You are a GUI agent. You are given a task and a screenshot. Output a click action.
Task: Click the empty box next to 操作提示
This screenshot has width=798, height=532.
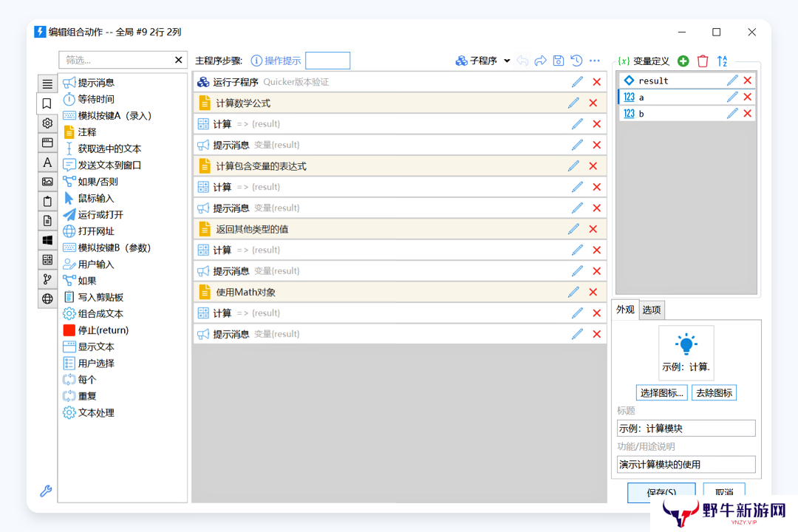328,61
